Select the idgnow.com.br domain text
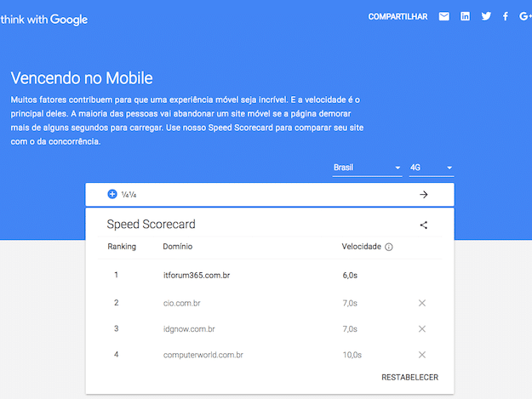 pos(189,329)
